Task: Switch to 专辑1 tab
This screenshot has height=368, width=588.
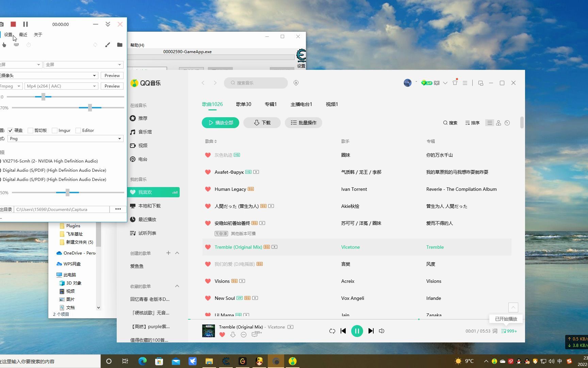Action: [271, 104]
